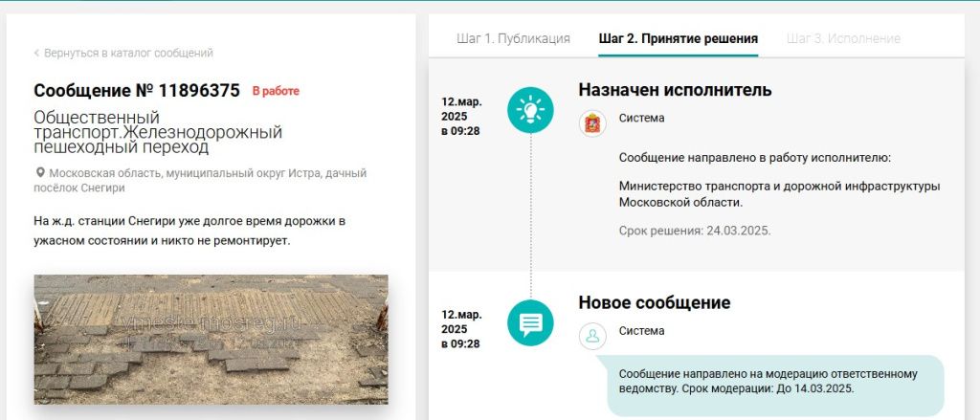Viewport: 980px width, 420px height.
Task: Click the lightbulb icon for Назначен исполнитель
Action: [x=530, y=110]
